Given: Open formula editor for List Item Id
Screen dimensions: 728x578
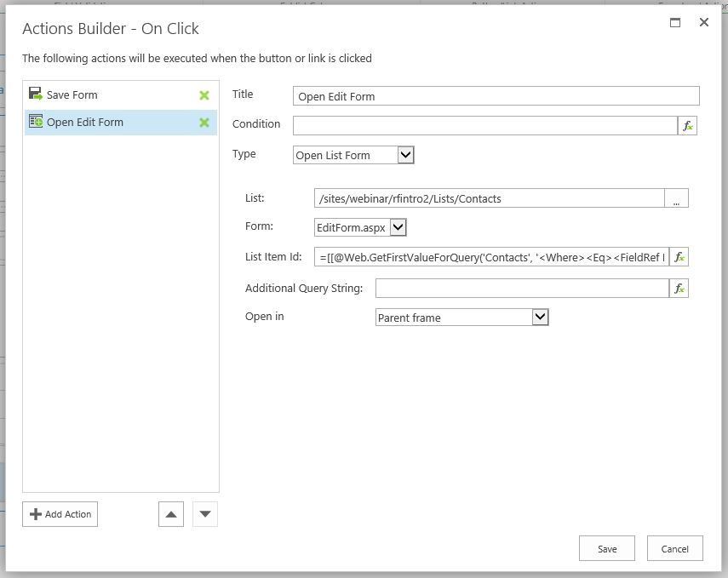Looking at the screenshot, I should [679, 257].
